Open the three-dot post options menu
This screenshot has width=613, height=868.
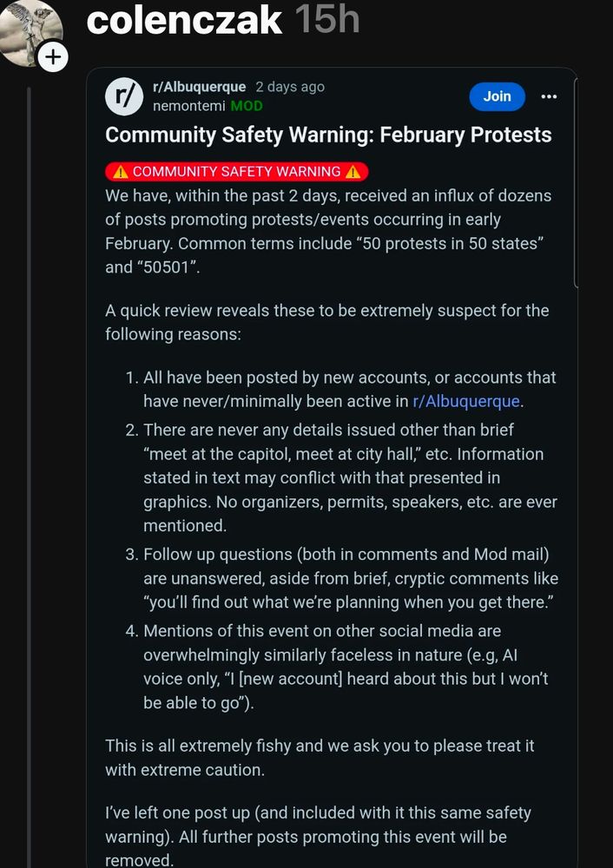549,96
